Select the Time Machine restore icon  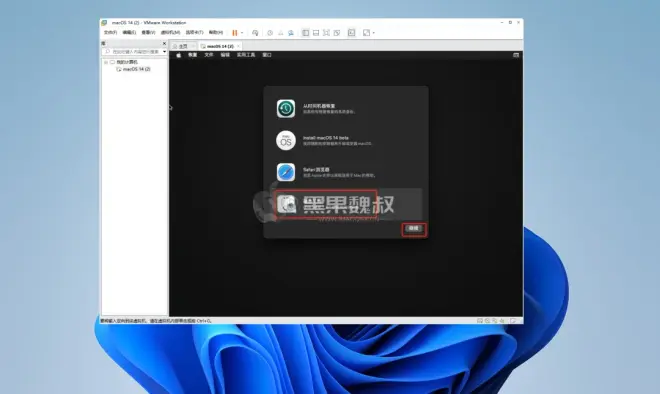[x=286, y=109]
